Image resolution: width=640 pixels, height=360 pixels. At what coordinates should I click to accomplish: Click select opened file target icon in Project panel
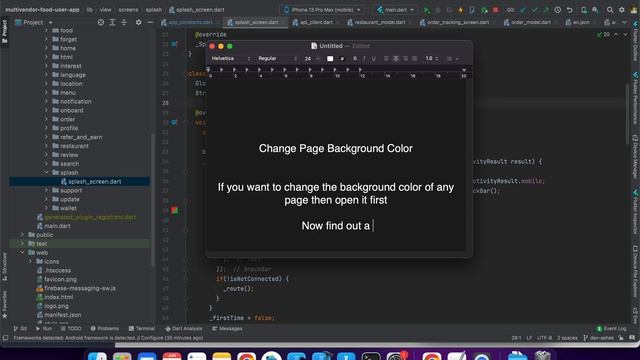[x=101, y=22]
